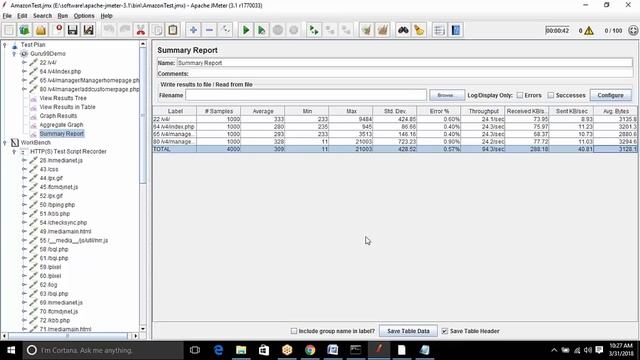The height and width of the screenshot is (360, 640).
Task: Save the test plan with floppy icon
Action: tap(73, 30)
